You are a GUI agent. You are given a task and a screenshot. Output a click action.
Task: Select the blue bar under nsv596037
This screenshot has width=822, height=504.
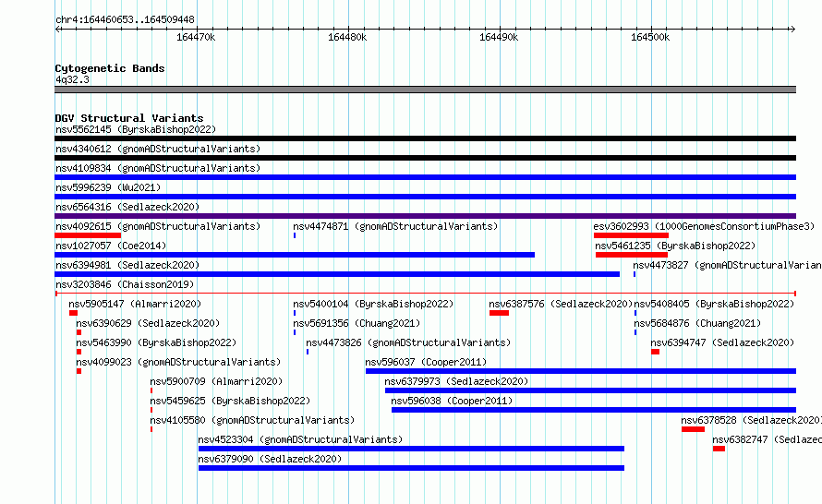click(581, 371)
